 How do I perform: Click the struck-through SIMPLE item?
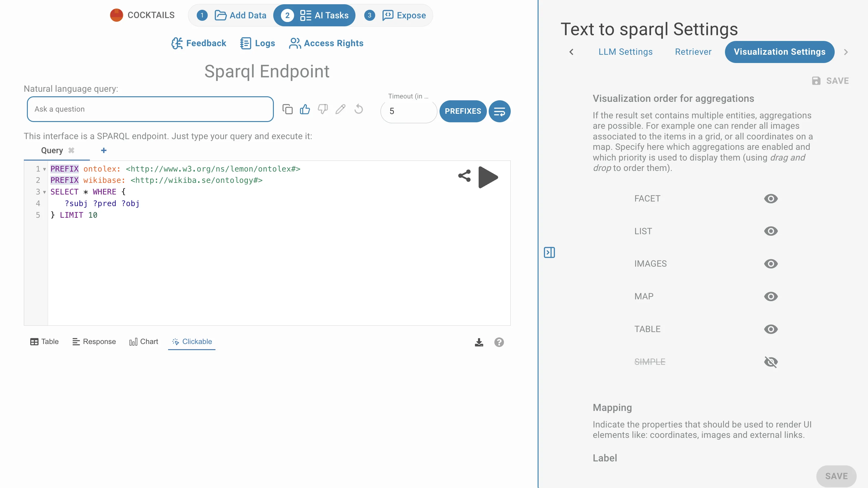tap(650, 362)
